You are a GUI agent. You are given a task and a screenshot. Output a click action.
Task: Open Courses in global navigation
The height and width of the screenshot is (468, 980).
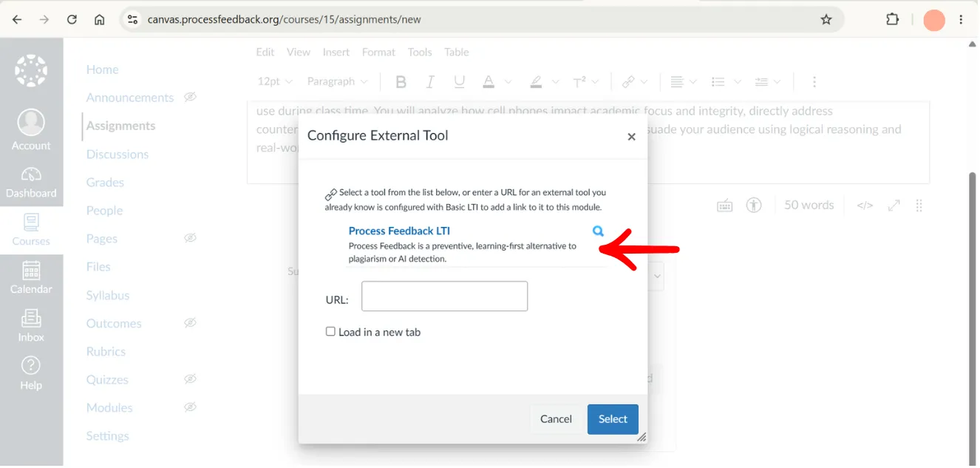31,230
